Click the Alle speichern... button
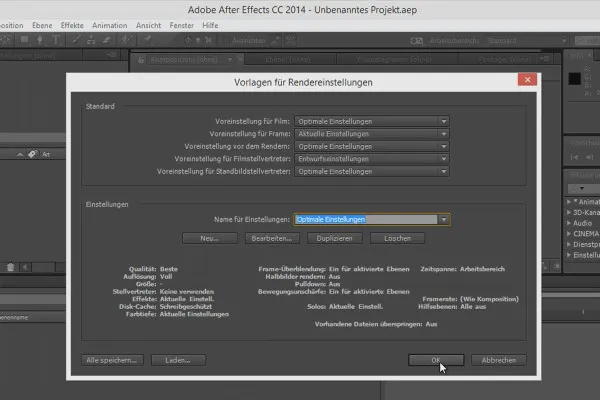Screen dimensions: 600x400 coord(112,360)
